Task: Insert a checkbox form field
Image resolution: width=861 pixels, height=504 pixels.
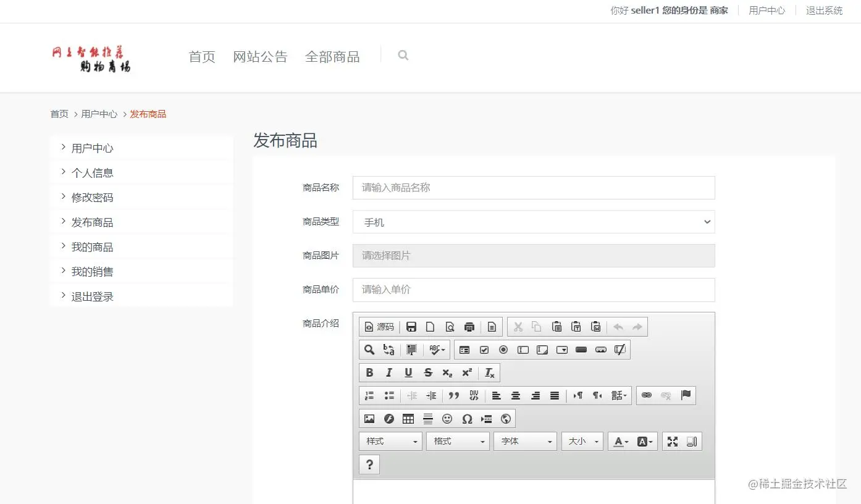Action: 484,350
